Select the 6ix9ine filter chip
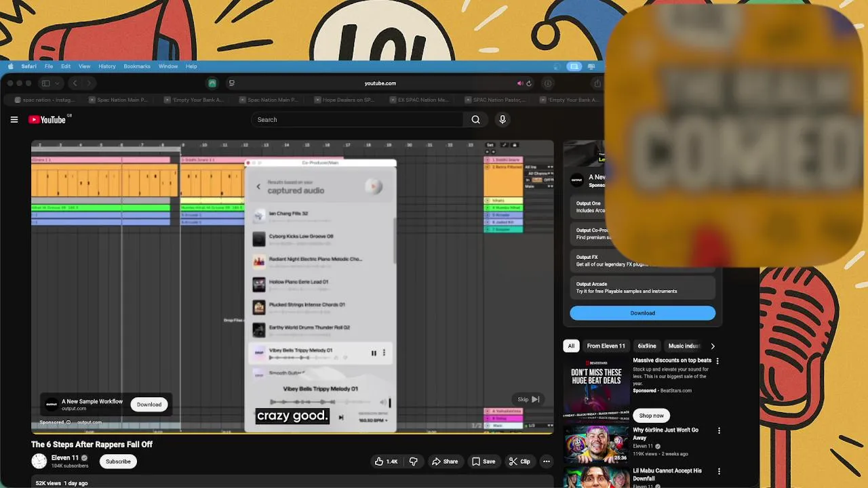 click(x=647, y=346)
